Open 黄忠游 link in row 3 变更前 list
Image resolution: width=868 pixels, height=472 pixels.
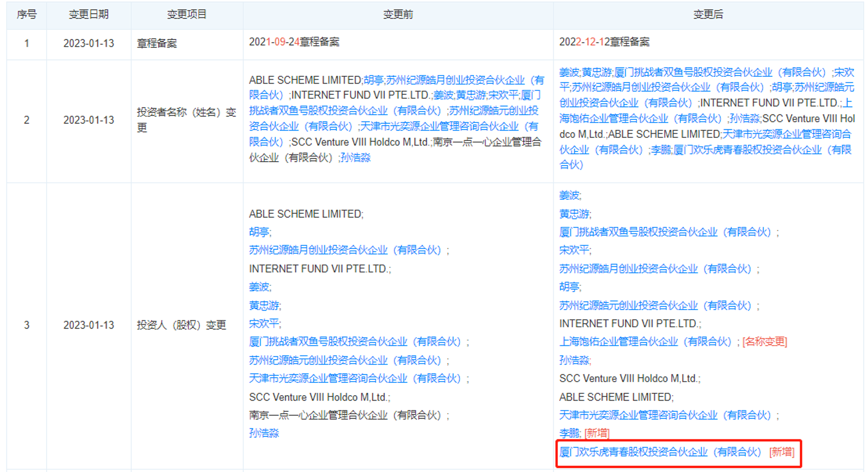pos(264,306)
